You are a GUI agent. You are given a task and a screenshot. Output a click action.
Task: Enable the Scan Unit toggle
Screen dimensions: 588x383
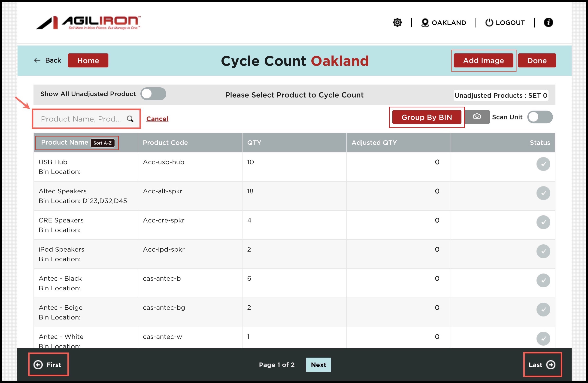[x=540, y=117]
